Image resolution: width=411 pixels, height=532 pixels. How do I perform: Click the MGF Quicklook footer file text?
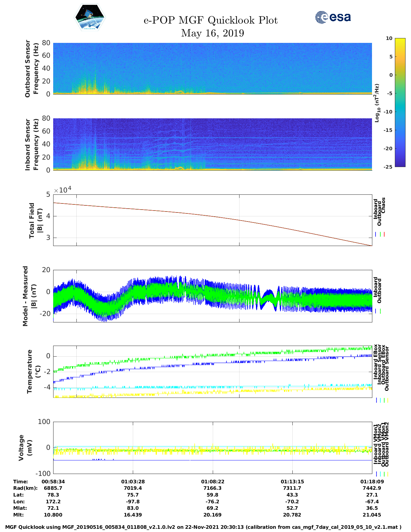pos(203,527)
